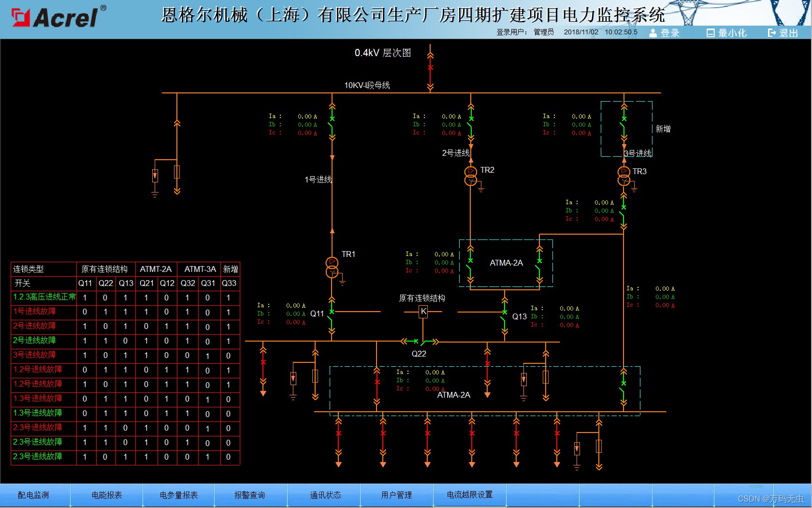Toggle the Q11 circuit breaker
Viewport: 812px width, 508px height.
(x=332, y=319)
